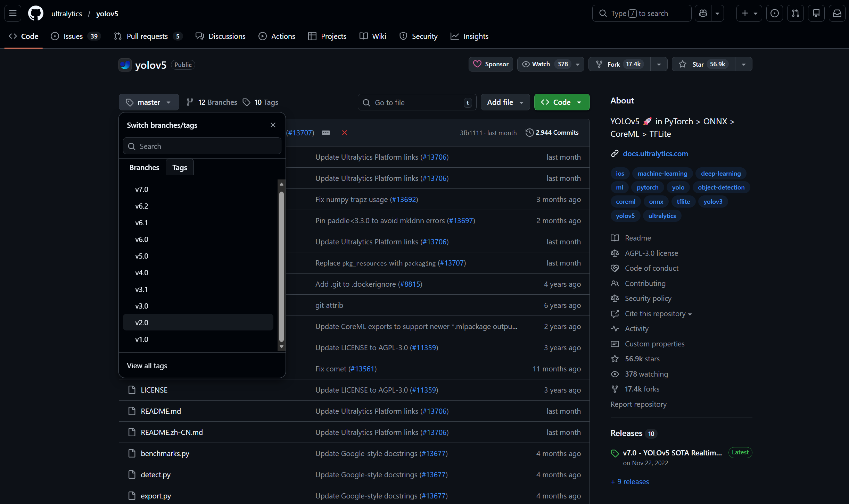Expand the green Code dropdown
Viewport: 849px width, 504px height.
pos(562,102)
